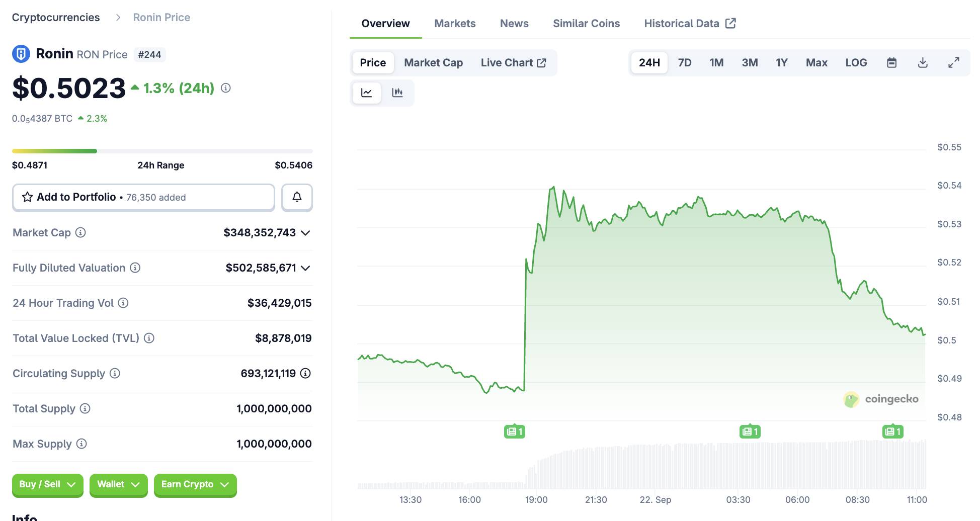Image resolution: width=980 pixels, height=521 pixels.
Task: Switch to the Similar Coins tab
Action: 586,24
